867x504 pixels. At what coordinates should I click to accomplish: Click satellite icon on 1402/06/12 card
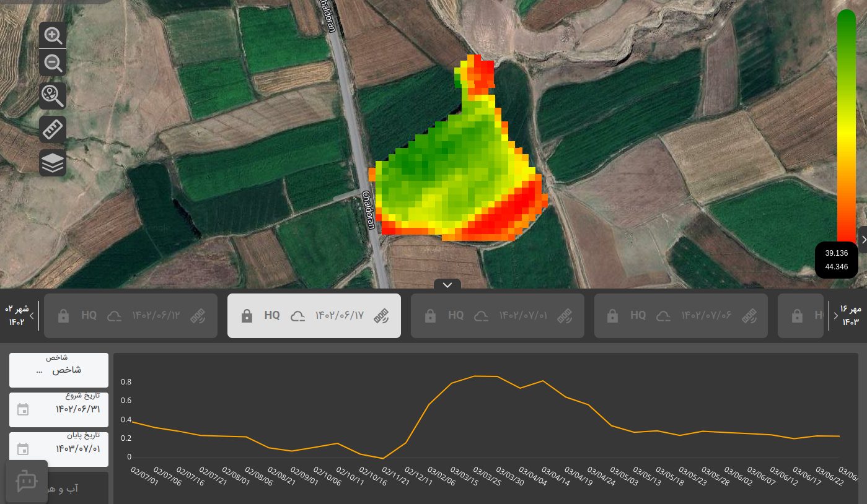click(x=197, y=316)
